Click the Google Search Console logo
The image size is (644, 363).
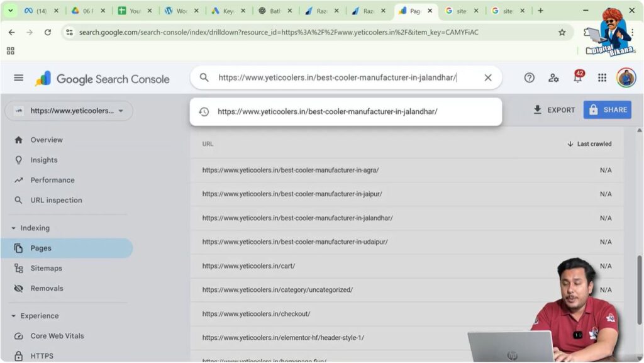coord(103,79)
